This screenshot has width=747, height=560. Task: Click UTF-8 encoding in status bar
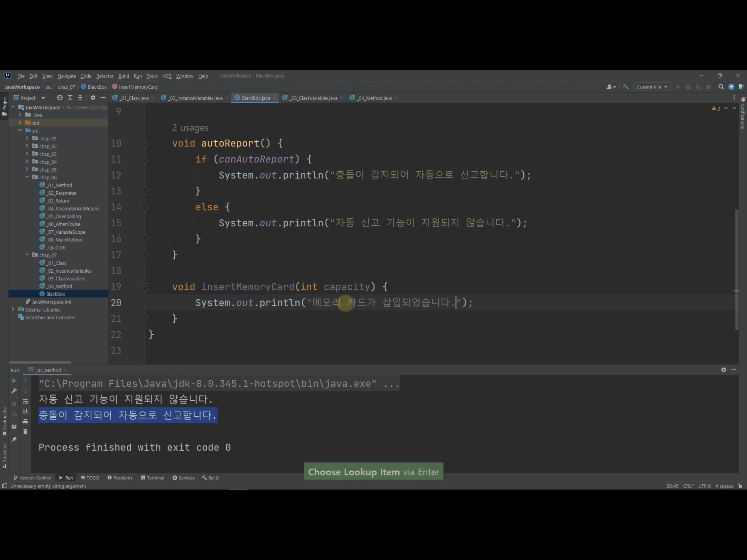[704, 486]
